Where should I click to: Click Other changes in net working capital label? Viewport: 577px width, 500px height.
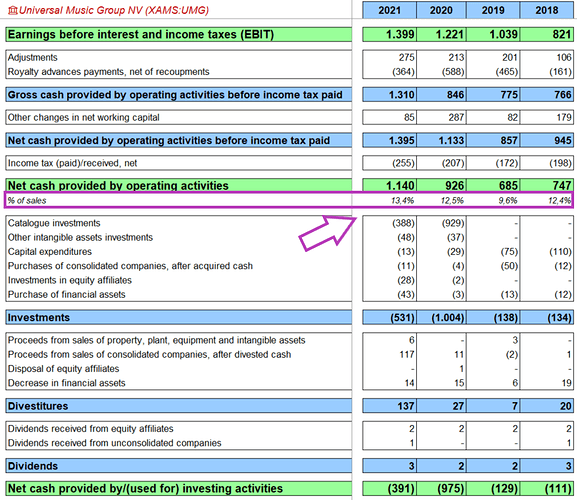(x=84, y=117)
